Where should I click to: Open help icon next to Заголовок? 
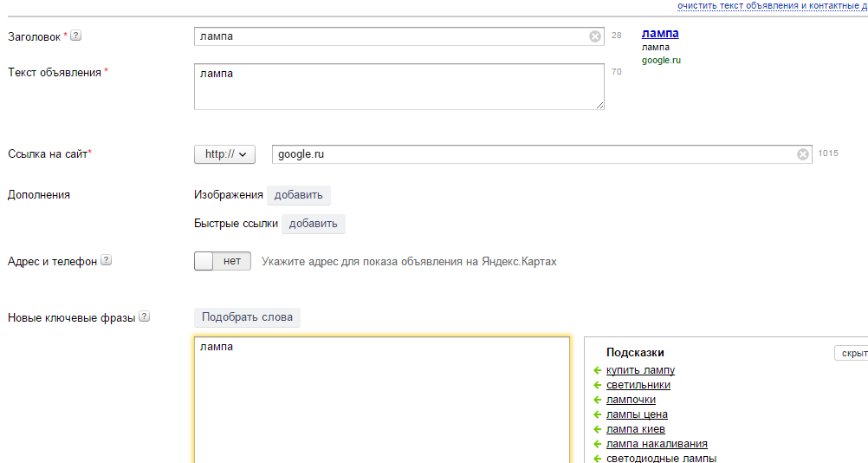point(76,36)
